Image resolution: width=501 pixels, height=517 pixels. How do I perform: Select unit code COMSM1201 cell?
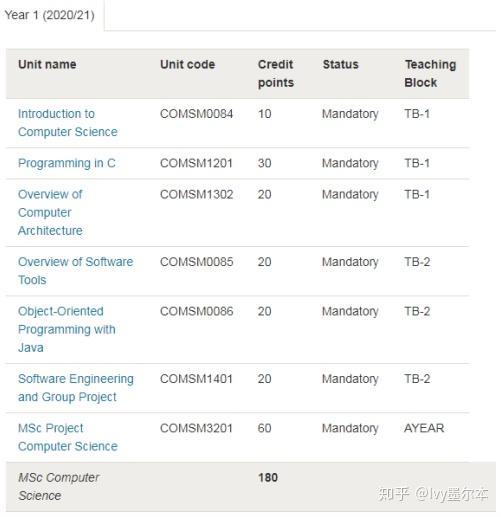tap(196, 163)
